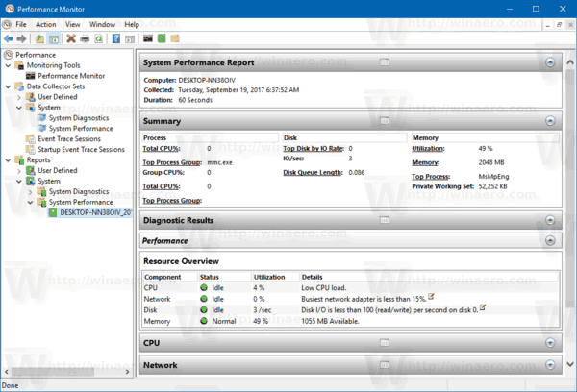The height and width of the screenshot is (392, 577).
Task: Select Performance Monitor under Monitoring Tools
Action: coord(71,76)
